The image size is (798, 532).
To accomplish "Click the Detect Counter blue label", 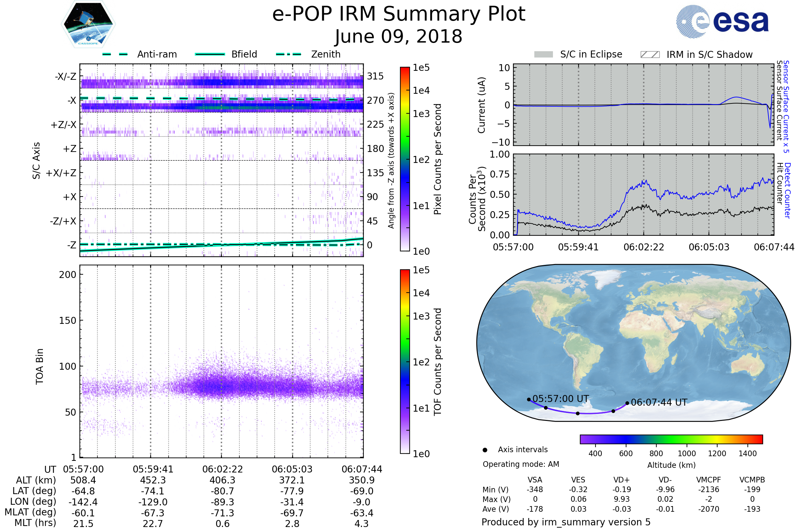I will click(x=788, y=190).
